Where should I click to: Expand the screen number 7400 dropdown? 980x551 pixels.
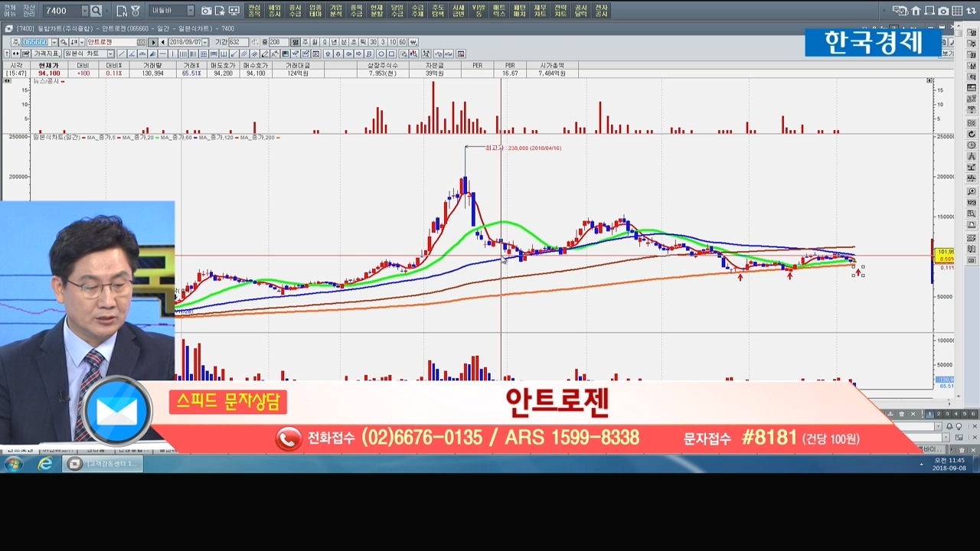tap(84, 11)
